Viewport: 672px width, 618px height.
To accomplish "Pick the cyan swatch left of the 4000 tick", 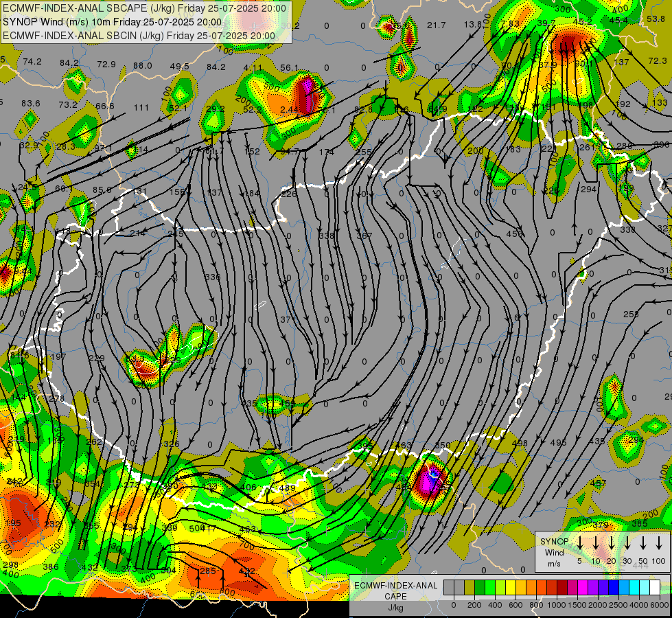I will 634,588.
